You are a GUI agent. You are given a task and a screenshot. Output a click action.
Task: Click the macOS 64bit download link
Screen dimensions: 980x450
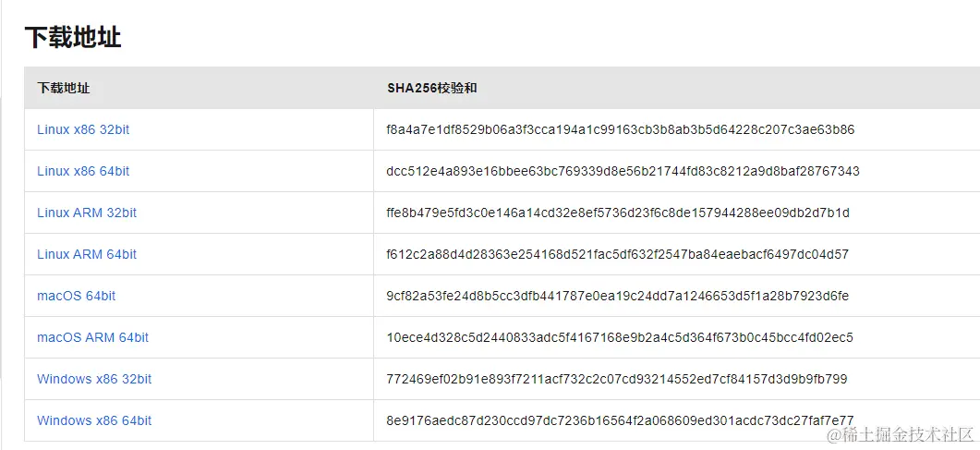pos(77,296)
